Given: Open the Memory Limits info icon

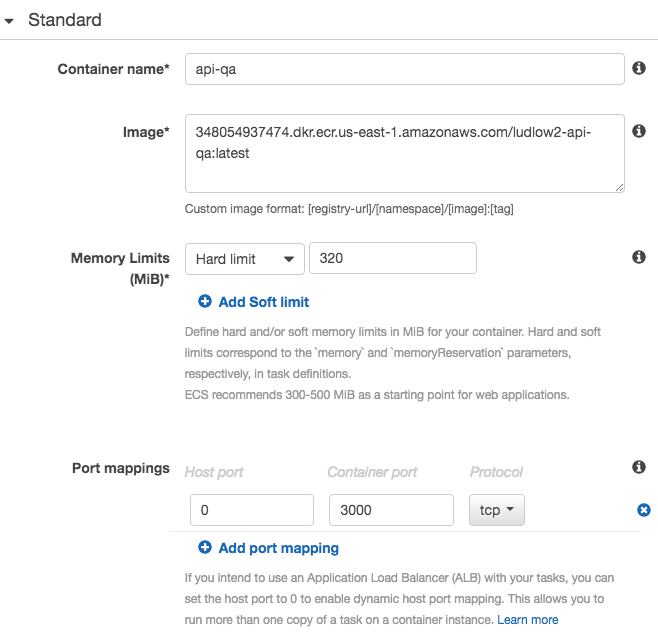Looking at the screenshot, I should click(639, 258).
